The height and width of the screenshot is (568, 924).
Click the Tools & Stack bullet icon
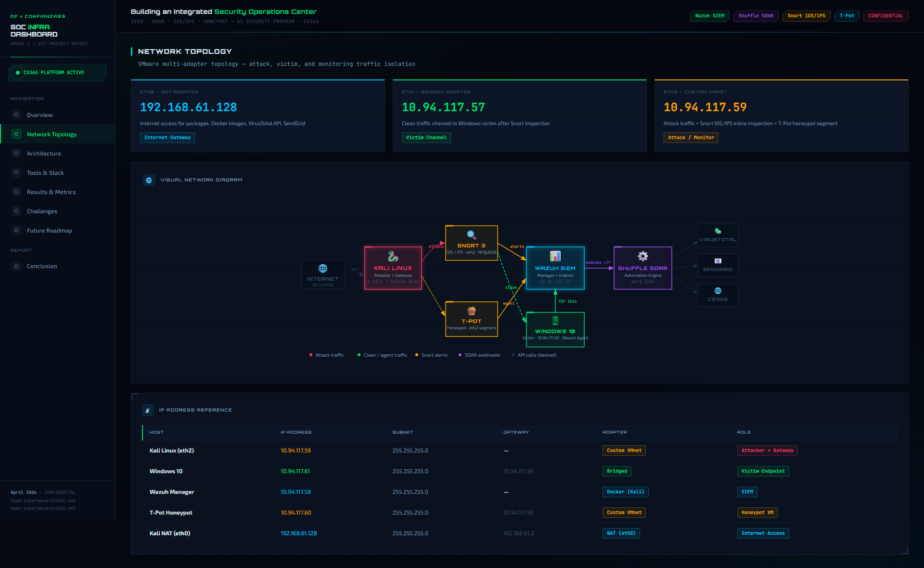coord(16,172)
